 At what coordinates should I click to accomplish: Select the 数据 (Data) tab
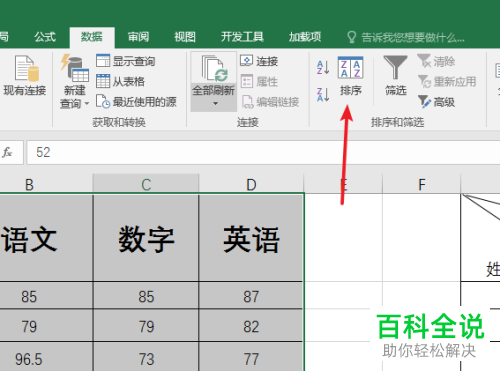tap(92, 37)
